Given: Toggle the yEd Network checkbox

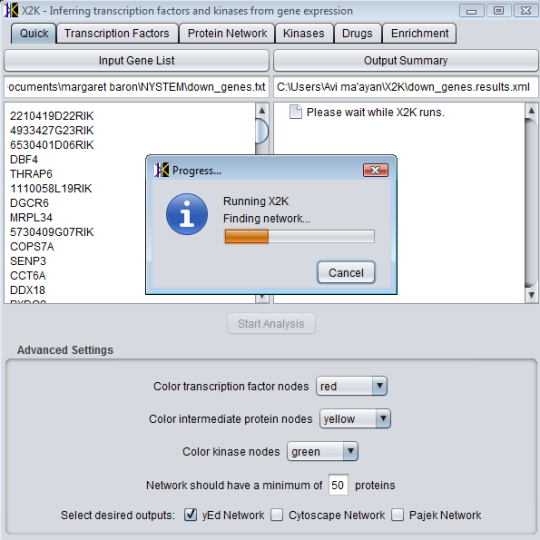Looking at the screenshot, I should tap(190, 515).
